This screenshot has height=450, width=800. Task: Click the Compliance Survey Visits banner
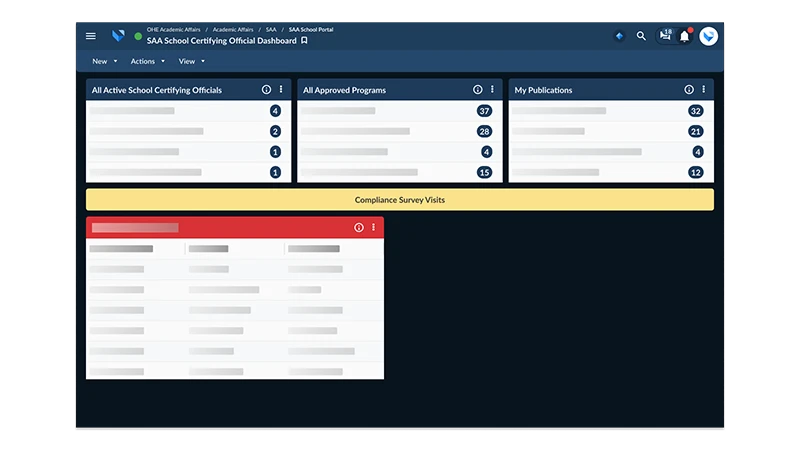point(400,200)
